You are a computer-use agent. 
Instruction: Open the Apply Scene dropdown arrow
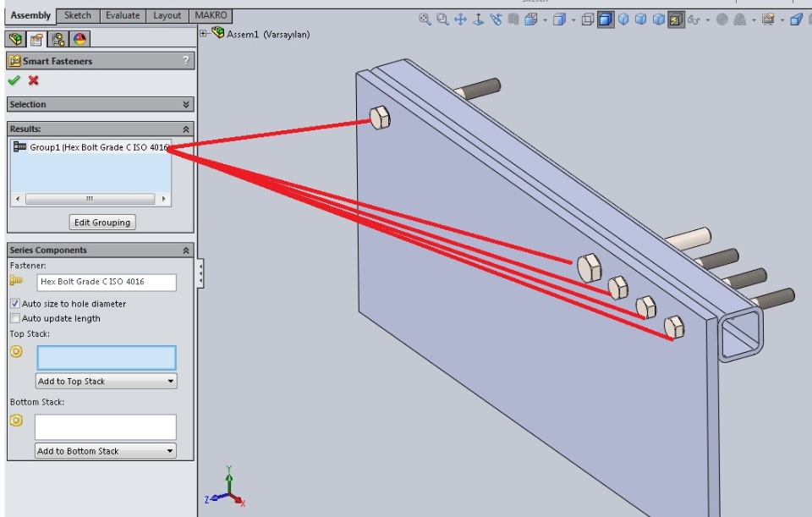click(754, 20)
